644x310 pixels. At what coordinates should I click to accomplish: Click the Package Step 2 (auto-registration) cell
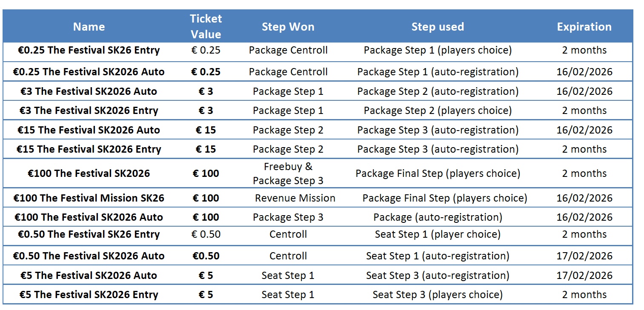[438, 91]
